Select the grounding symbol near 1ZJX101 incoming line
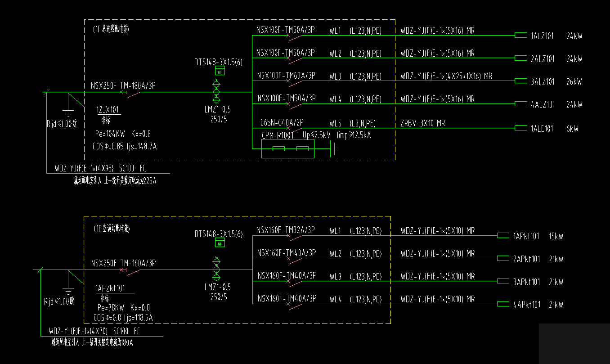The height and width of the screenshot is (364, 610). [x=67, y=112]
